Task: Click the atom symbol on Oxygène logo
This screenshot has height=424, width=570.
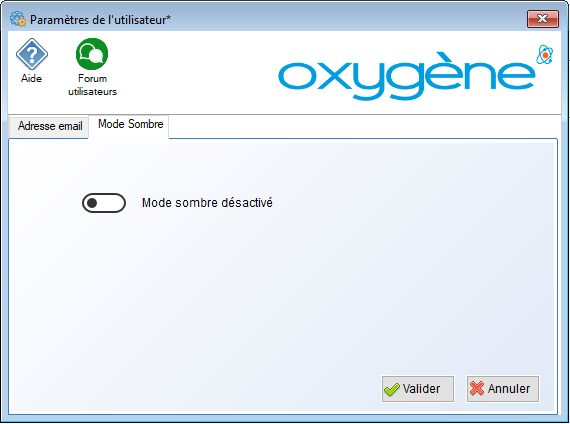Action: point(545,55)
